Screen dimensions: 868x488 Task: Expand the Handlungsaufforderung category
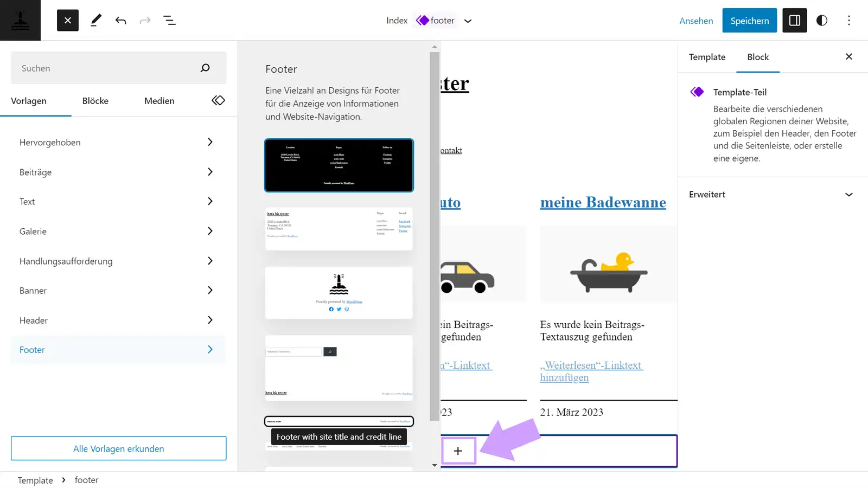point(118,261)
